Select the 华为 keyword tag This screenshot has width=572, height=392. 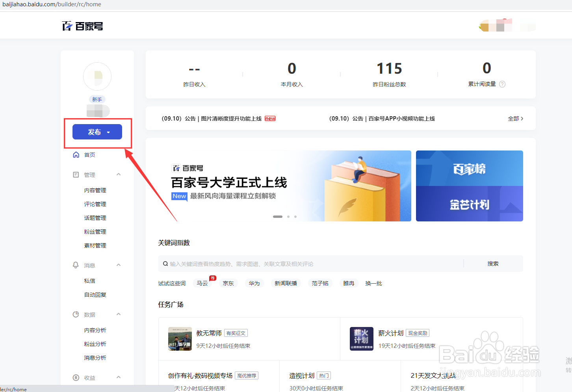coord(254,283)
